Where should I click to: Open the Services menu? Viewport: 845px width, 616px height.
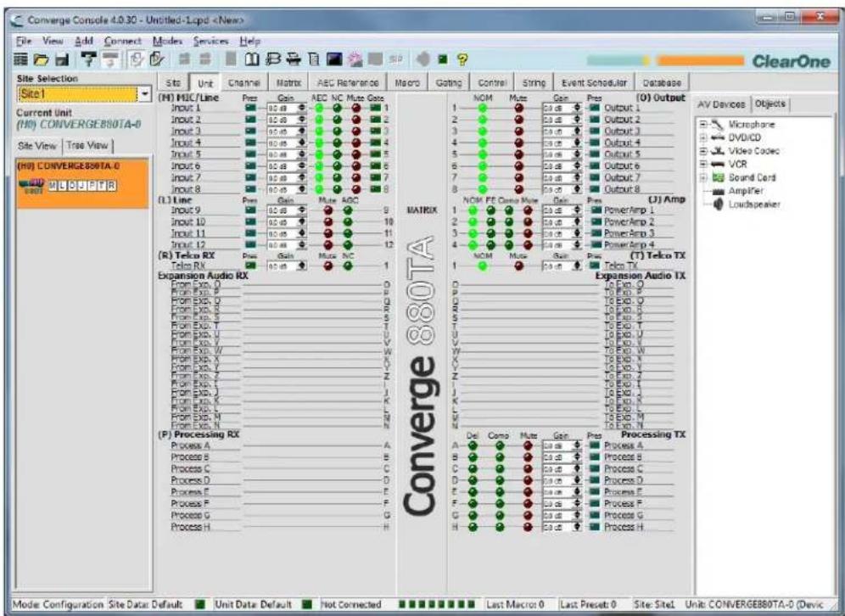(x=210, y=41)
